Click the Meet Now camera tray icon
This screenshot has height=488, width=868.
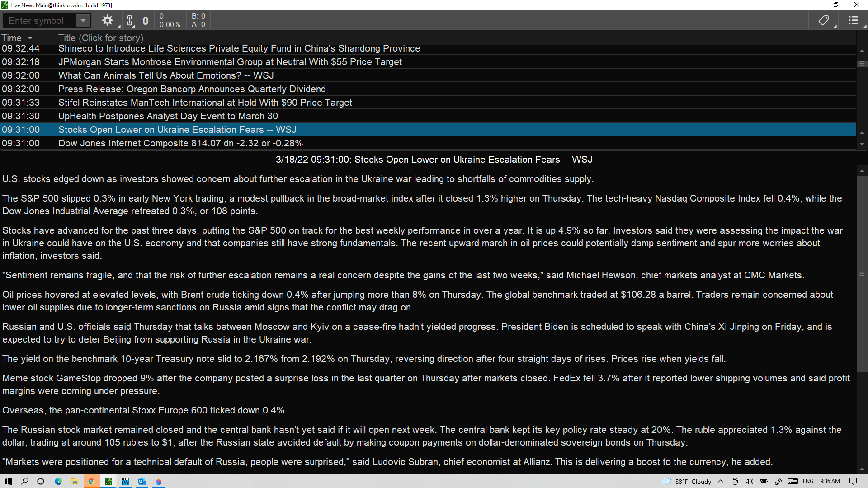[735, 481]
